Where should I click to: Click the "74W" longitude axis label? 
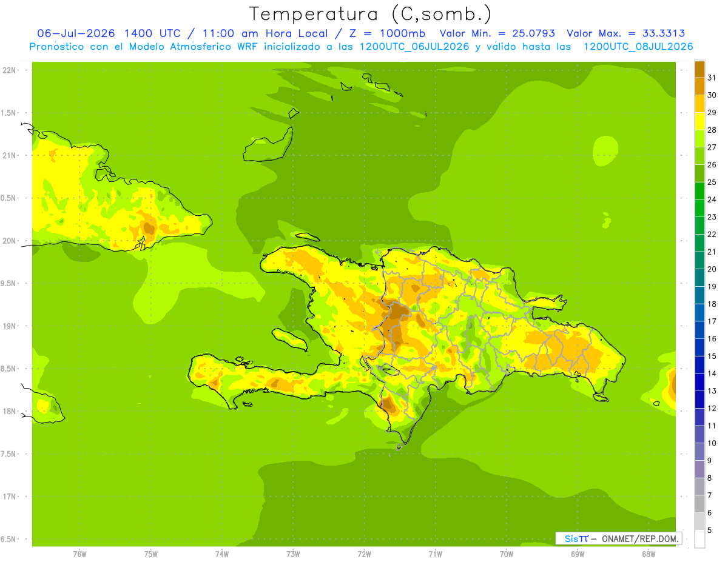point(222,554)
